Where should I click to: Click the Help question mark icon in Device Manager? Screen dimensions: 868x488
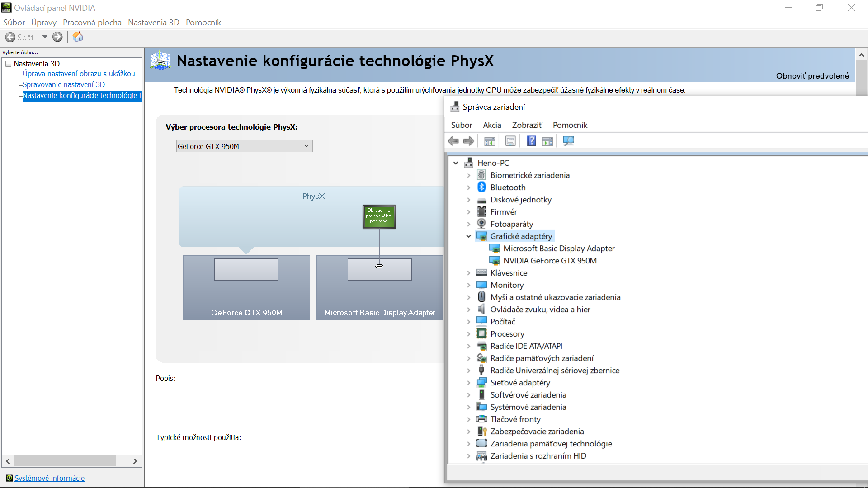(531, 141)
